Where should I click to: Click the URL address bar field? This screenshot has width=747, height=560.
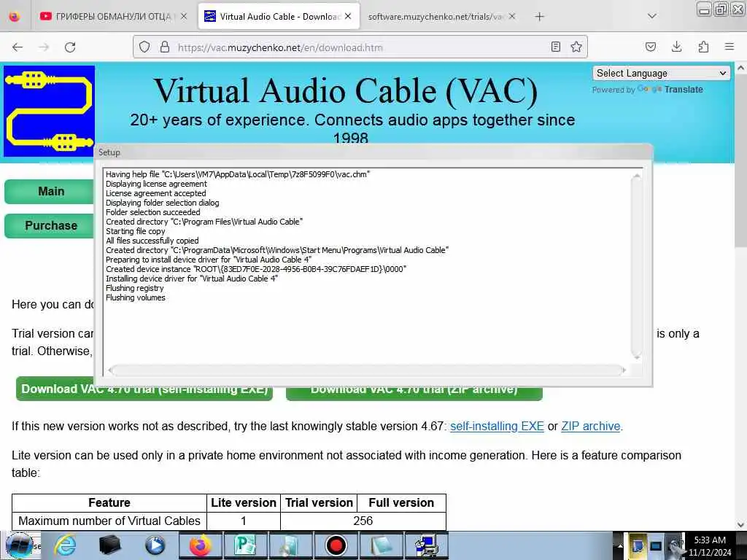click(x=360, y=47)
